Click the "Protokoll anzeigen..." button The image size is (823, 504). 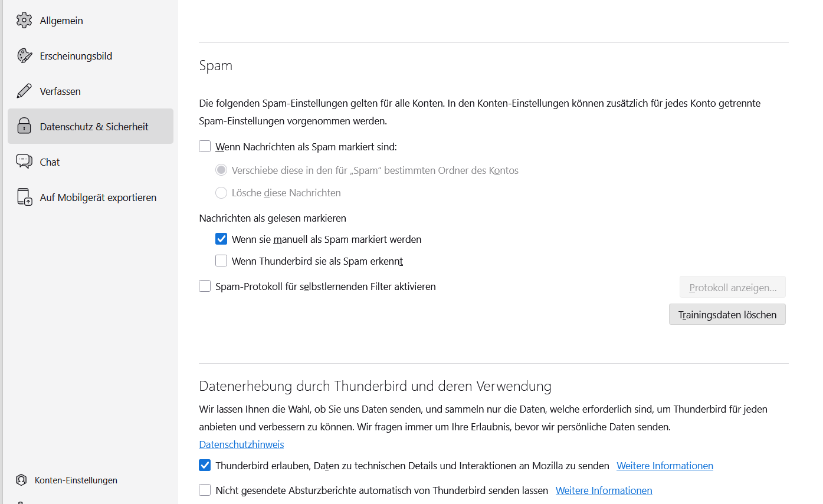(x=733, y=288)
